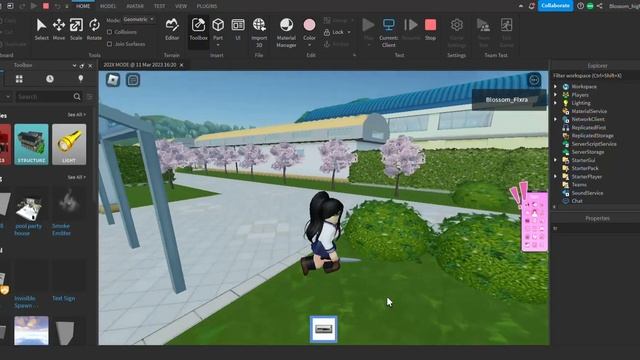Open the pink emote menu panel
Image resolution: width=640 pixels, height=360 pixels.
point(535,222)
